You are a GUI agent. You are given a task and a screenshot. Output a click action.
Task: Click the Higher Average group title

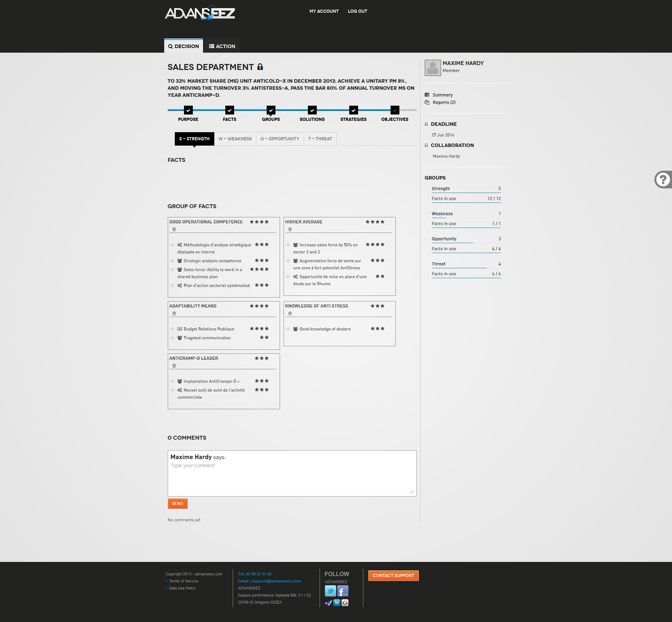304,222
